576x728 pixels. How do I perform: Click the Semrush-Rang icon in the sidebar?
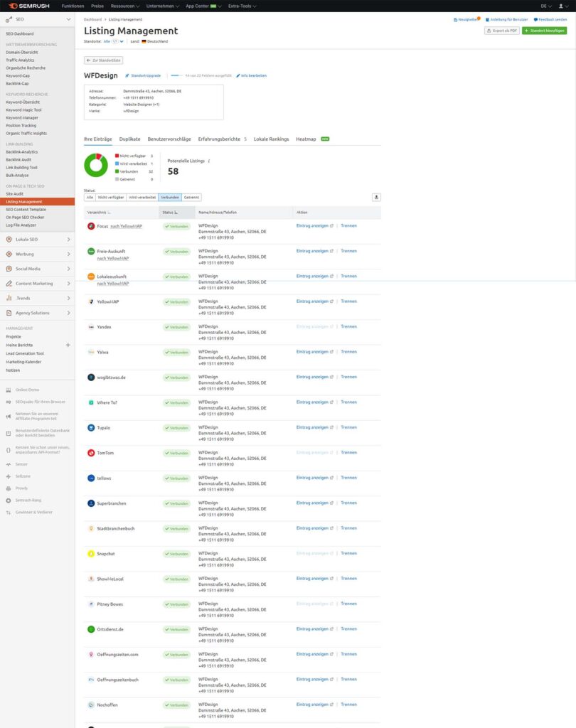coord(9,500)
